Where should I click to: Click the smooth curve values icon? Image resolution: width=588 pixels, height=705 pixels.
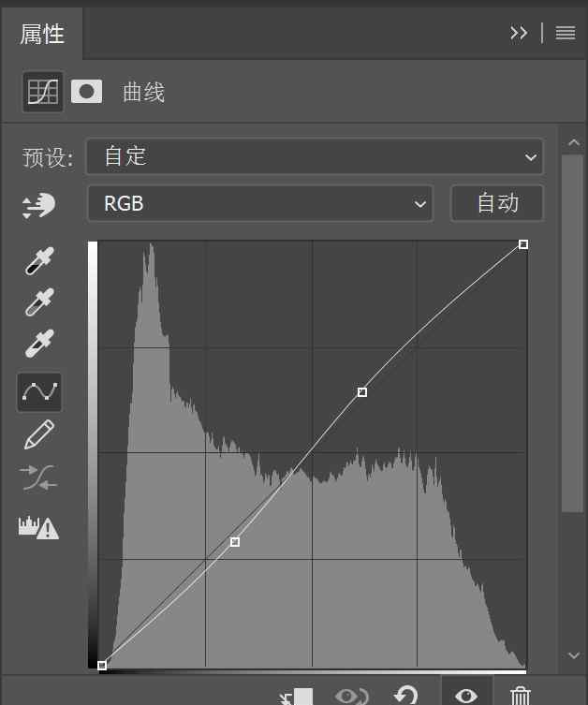pyautogui.click(x=39, y=477)
